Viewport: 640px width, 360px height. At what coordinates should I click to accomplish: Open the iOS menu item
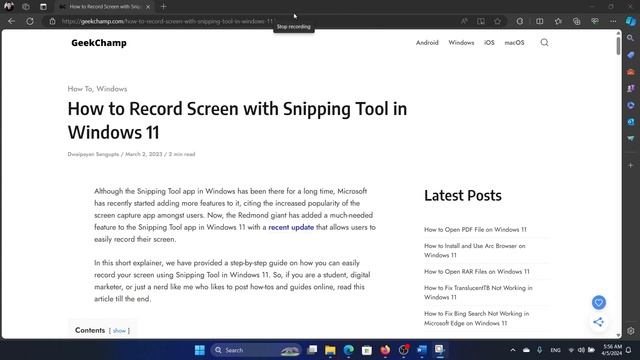coord(489,42)
